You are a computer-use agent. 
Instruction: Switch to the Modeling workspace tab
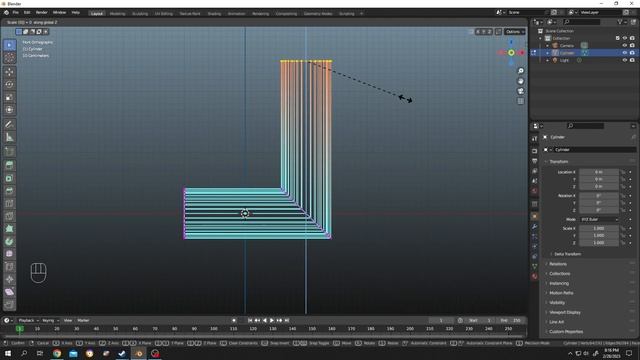(x=117, y=13)
